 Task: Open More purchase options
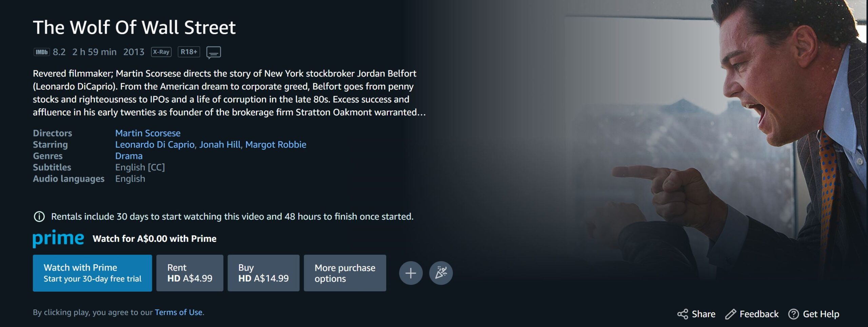pyautogui.click(x=345, y=273)
